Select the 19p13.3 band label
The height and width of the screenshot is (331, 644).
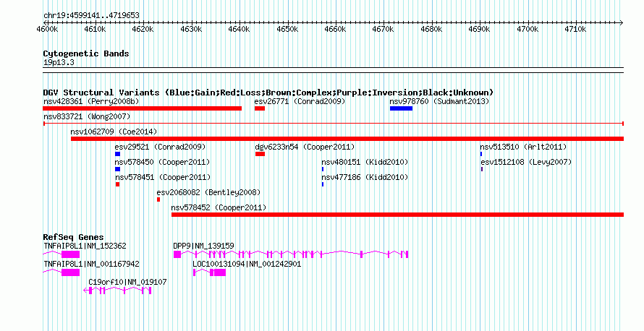coord(59,63)
